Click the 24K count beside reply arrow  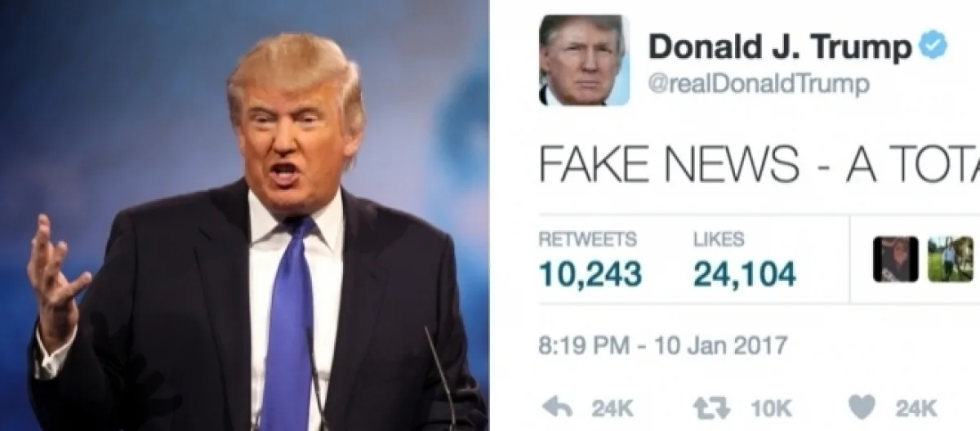[x=610, y=407]
